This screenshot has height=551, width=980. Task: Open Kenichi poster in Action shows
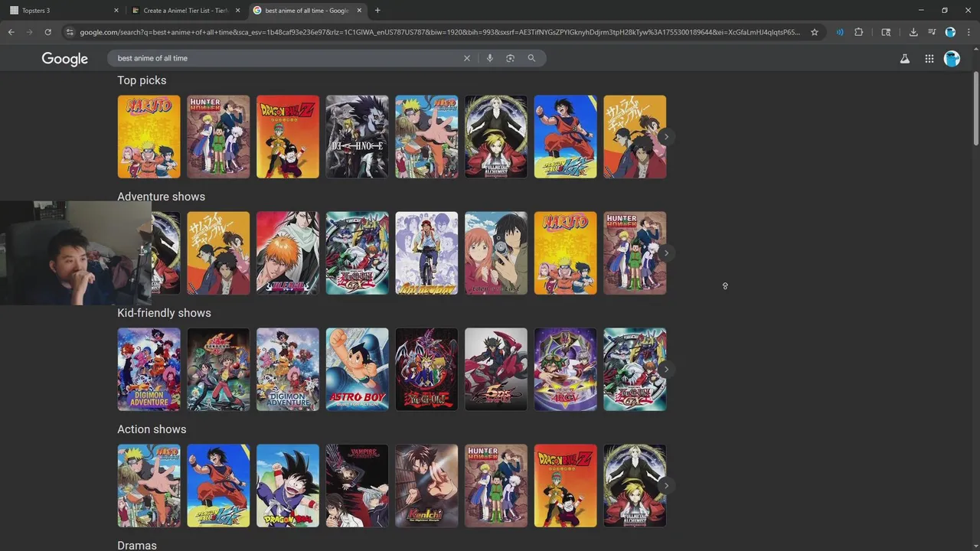[426, 486]
